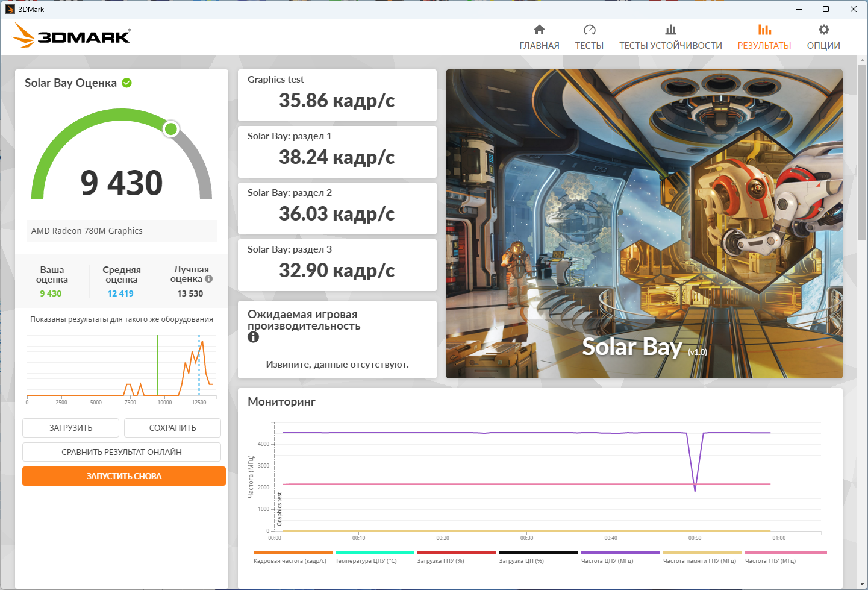Open info icon under Ожидаемая игровая производительность
This screenshot has width=868, height=590.
253,337
